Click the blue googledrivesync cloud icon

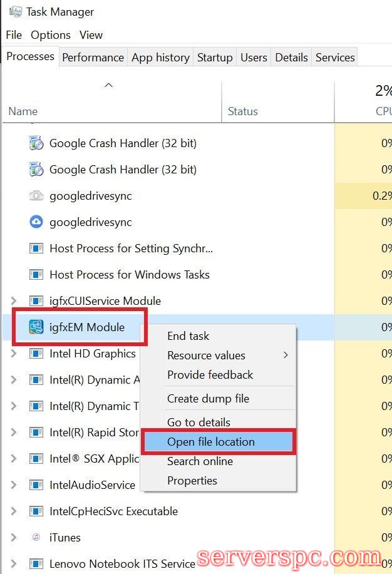(36, 222)
